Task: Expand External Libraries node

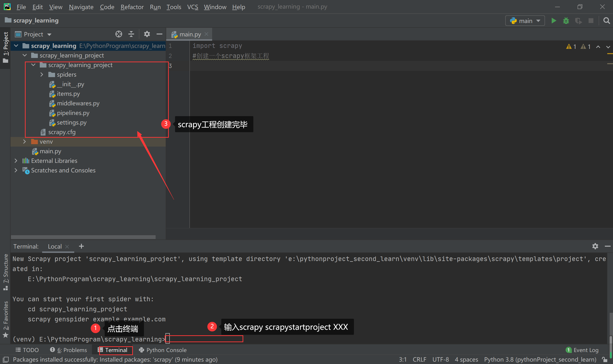Action: 16,161
